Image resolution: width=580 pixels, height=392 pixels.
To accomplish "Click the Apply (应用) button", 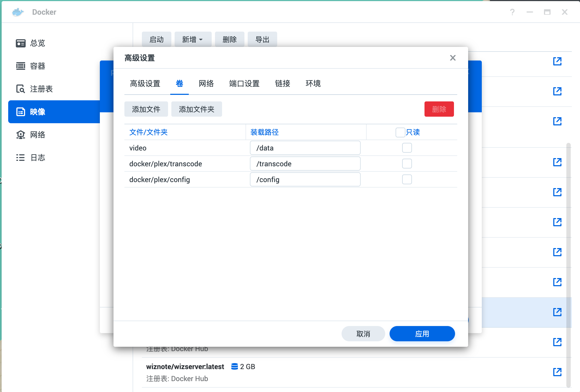I will 422,334.
